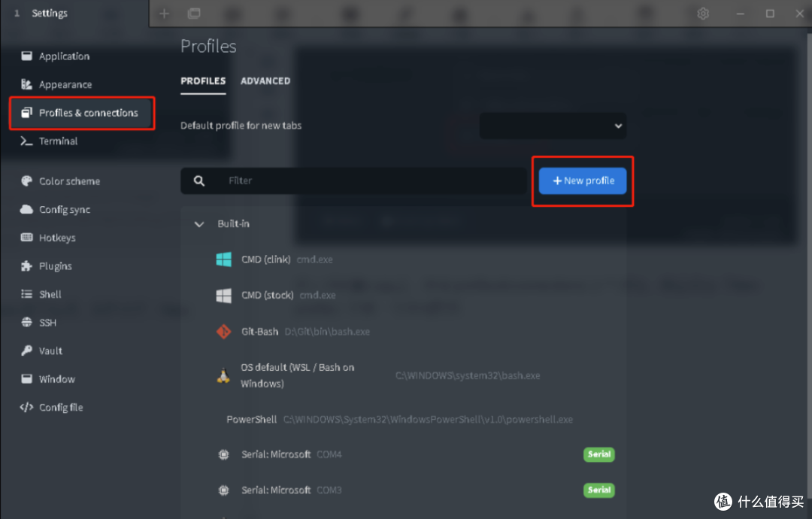Open a new tab with plus icon

pyautogui.click(x=164, y=14)
